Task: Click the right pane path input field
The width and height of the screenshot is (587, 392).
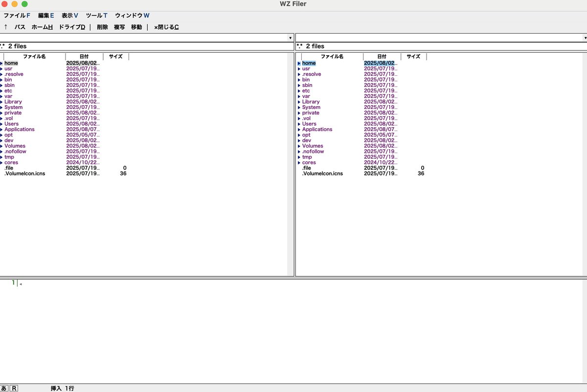Action: pyautogui.click(x=439, y=38)
